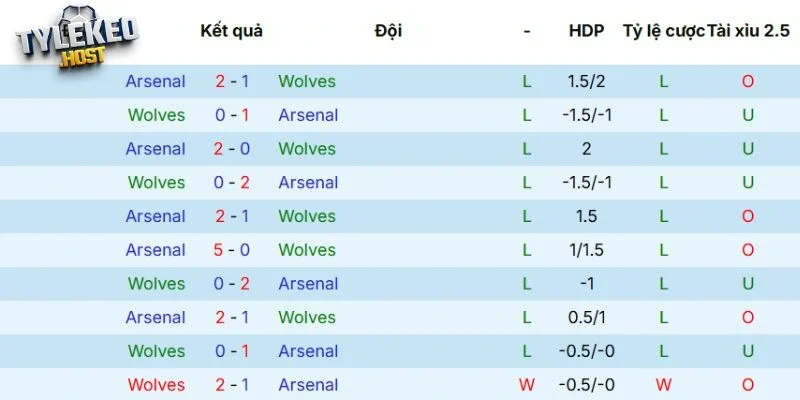The height and width of the screenshot is (400, 800).
Task: Click the handicap value 2 cell
Action: click(x=586, y=149)
